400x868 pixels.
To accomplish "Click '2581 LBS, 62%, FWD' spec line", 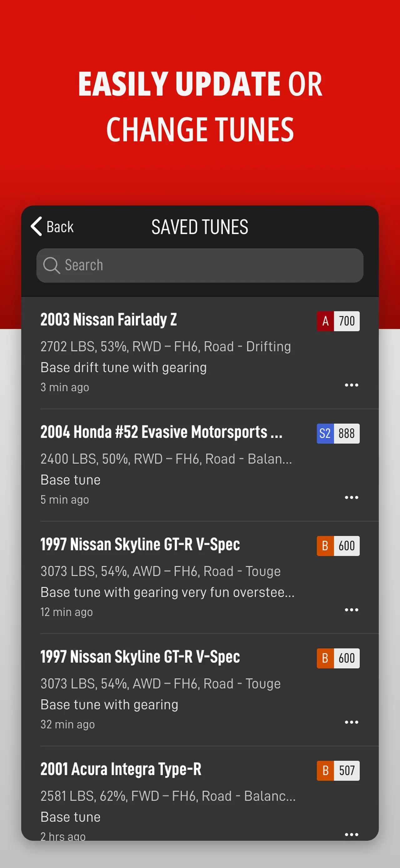I will tap(168, 796).
